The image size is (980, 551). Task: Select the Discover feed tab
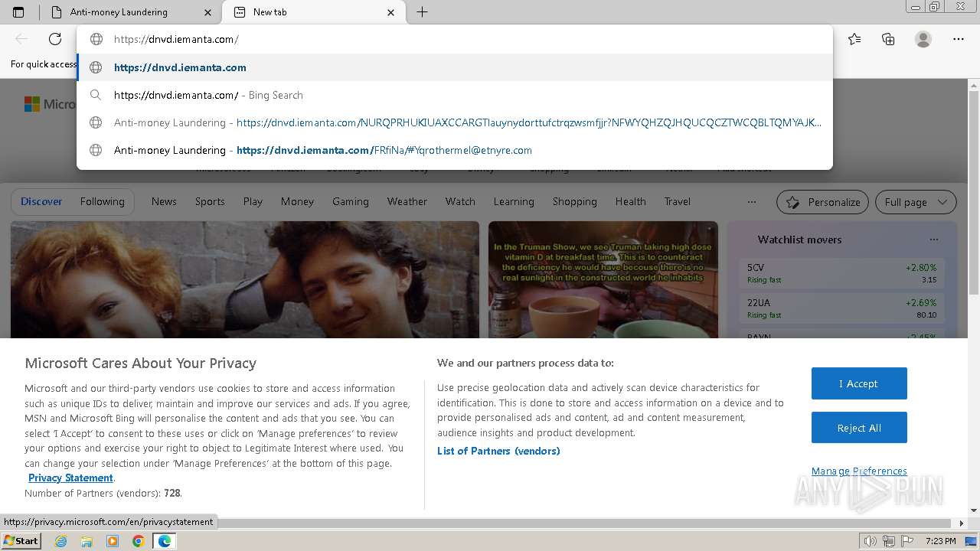[41, 202]
